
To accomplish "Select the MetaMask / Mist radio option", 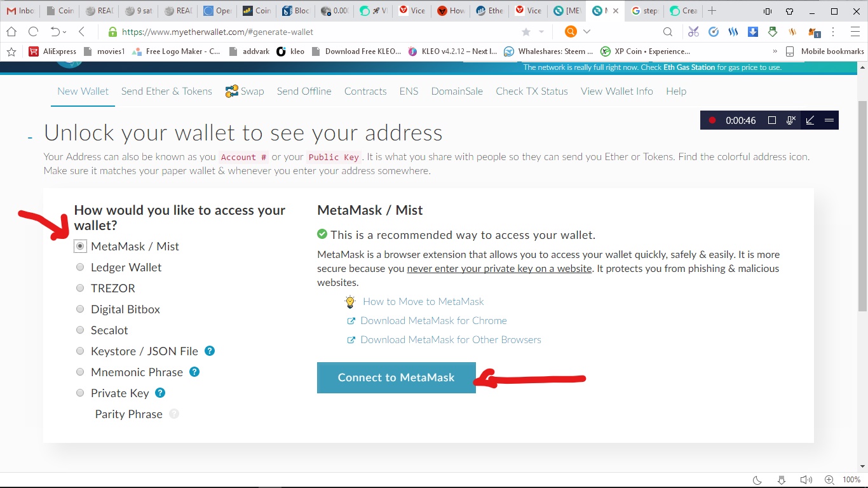I will coord(80,246).
